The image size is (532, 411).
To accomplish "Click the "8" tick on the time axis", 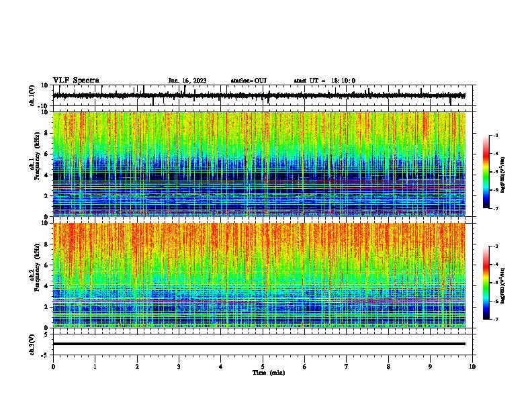I will [388, 367].
